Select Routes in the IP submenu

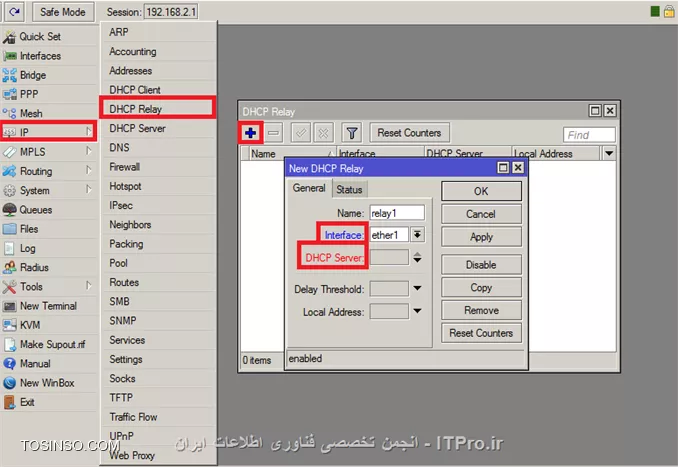click(x=159, y=282)
